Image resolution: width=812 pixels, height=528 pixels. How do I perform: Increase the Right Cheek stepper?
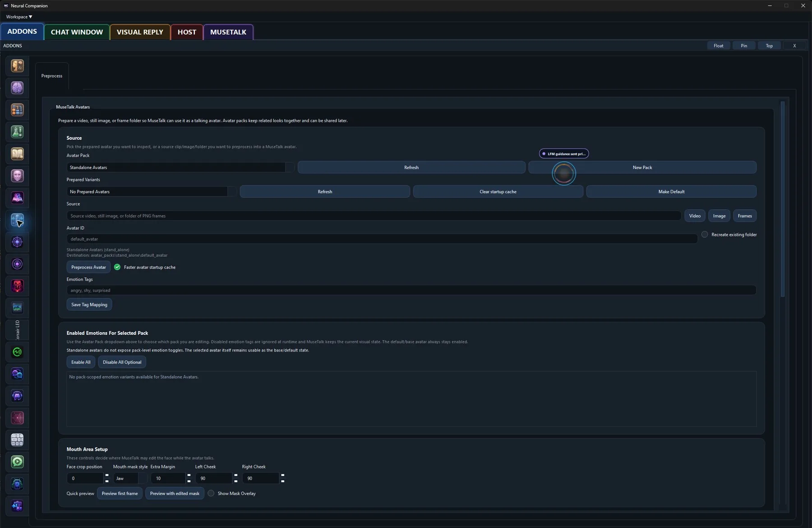point(283,475)
